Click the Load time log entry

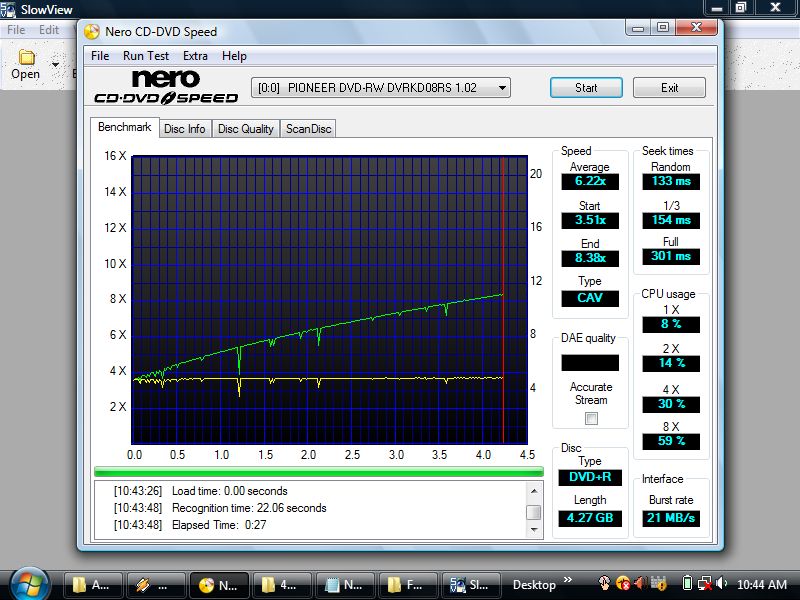pyautogui.click(x=201, y=491)
